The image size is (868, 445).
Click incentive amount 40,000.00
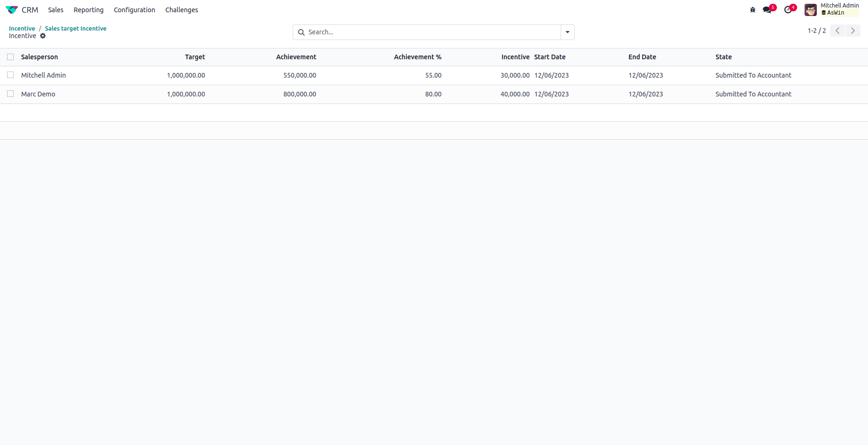click(x=515, y=94)
